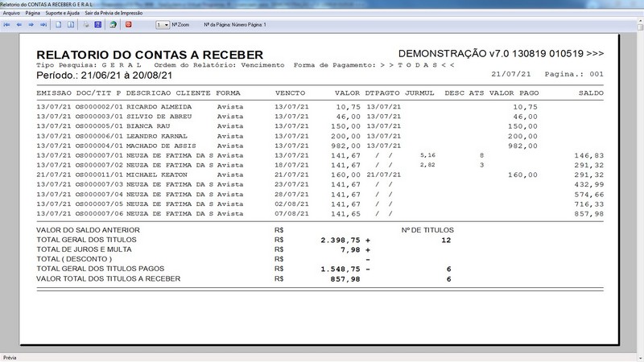
Task: Click the SALDO column header
Action: (x=591, y=93)
